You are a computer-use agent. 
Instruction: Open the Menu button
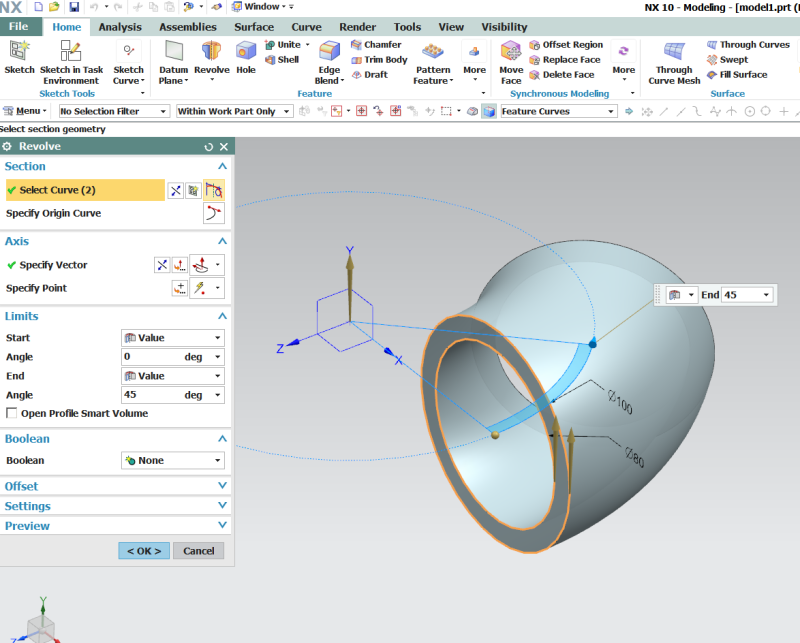pyautogui.click(x=24, y=111)
